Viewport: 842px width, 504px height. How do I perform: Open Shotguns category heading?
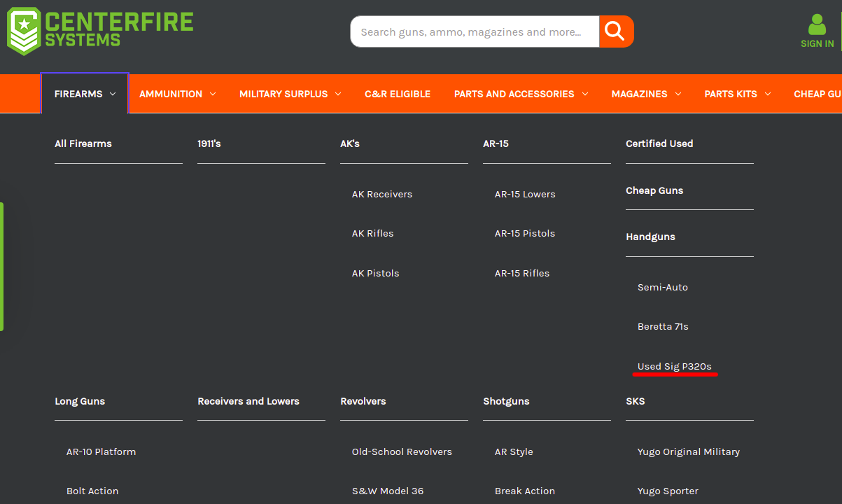[506, 401]
